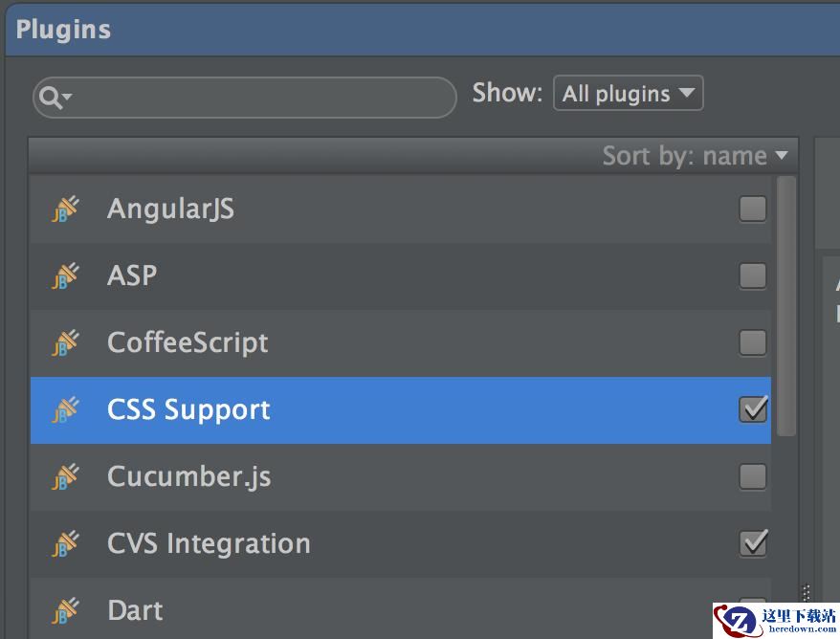Click the CoffeeScript plugin icon
Image resolution: width=840 pixels, height=639 pixels.
point(65,342)
